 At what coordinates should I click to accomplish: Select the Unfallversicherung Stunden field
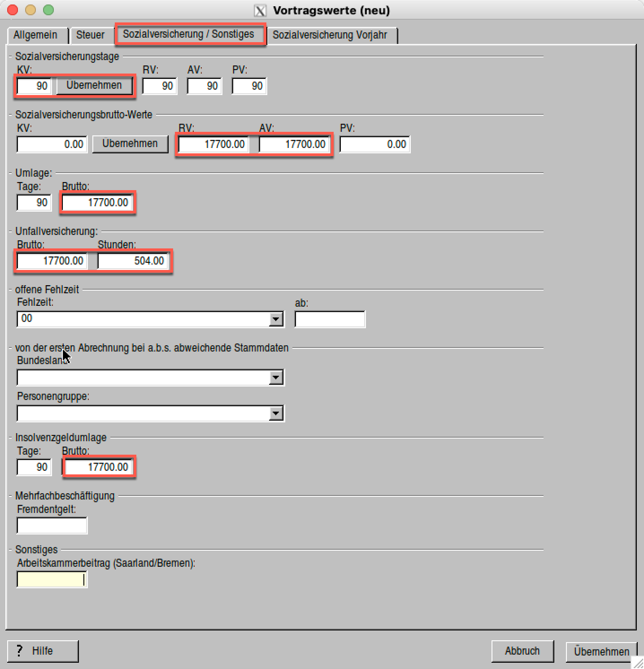(133, 261)
